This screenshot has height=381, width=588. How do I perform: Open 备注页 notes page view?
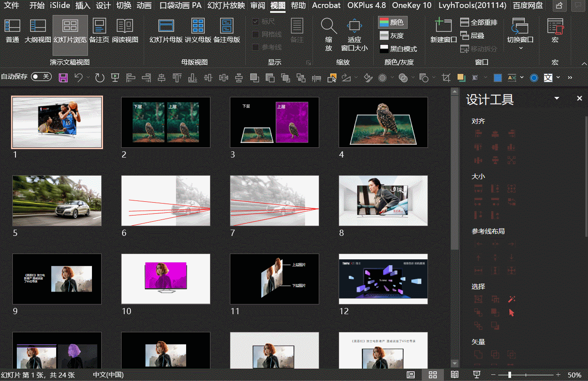point(99,31)
